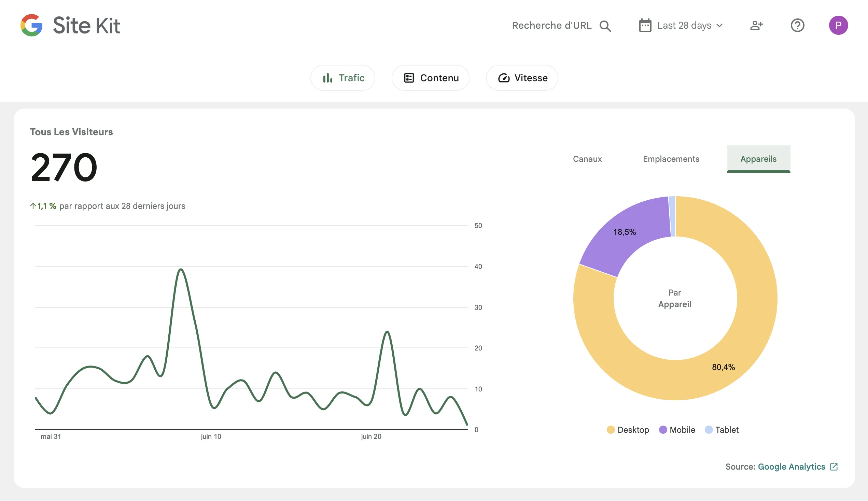
Task: Click the green up arrow next to 1,1 %
Action: pos(33,206)
